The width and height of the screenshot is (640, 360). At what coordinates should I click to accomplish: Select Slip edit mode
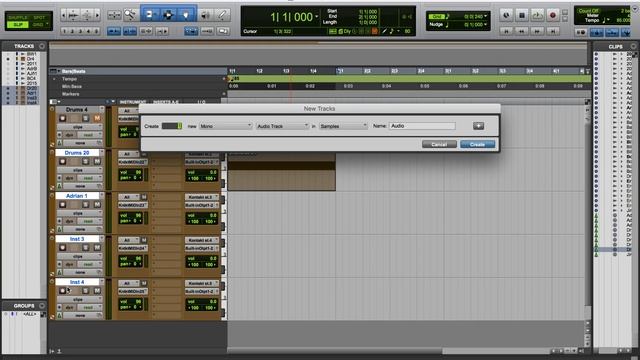tap(18, 25)
